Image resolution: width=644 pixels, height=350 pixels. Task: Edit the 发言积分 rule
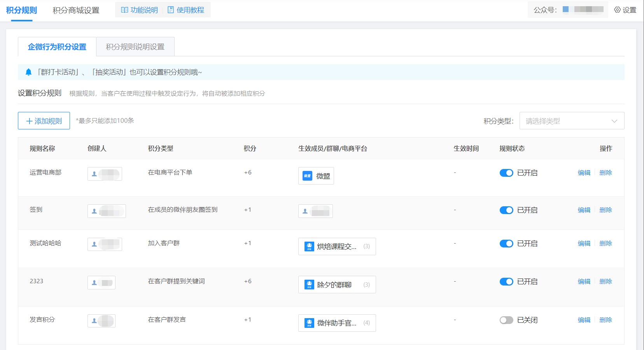coord(584,320)
